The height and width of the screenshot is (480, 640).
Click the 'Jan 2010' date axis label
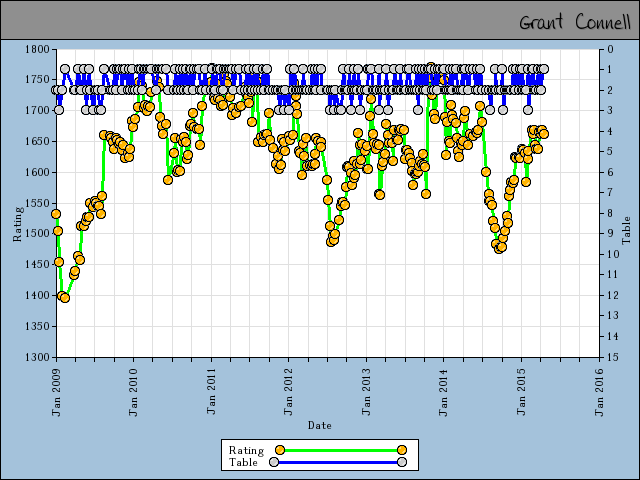coord(133,392)
